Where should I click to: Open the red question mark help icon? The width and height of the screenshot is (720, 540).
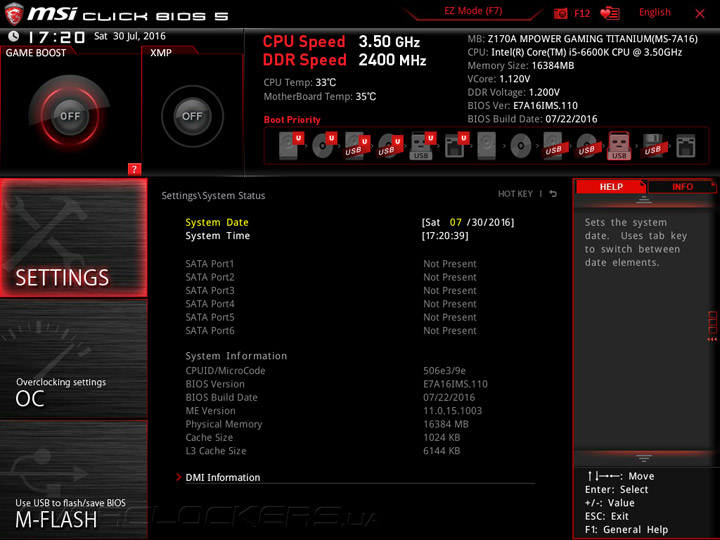coord(134,169)
